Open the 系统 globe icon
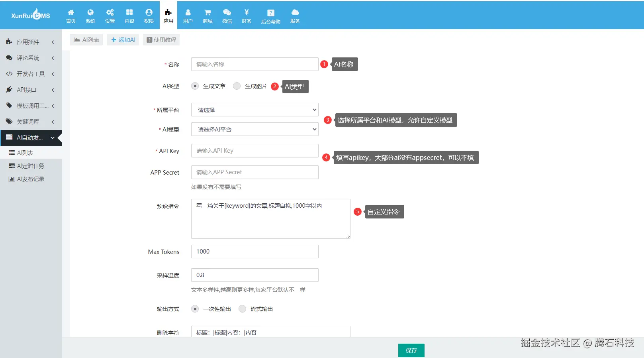The height and width of the screenshot is (358, 644). [90, 12]
